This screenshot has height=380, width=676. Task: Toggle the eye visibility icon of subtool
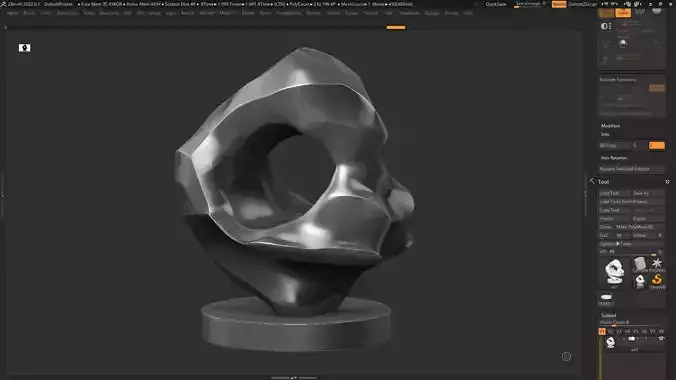click(x=661, y=339)
